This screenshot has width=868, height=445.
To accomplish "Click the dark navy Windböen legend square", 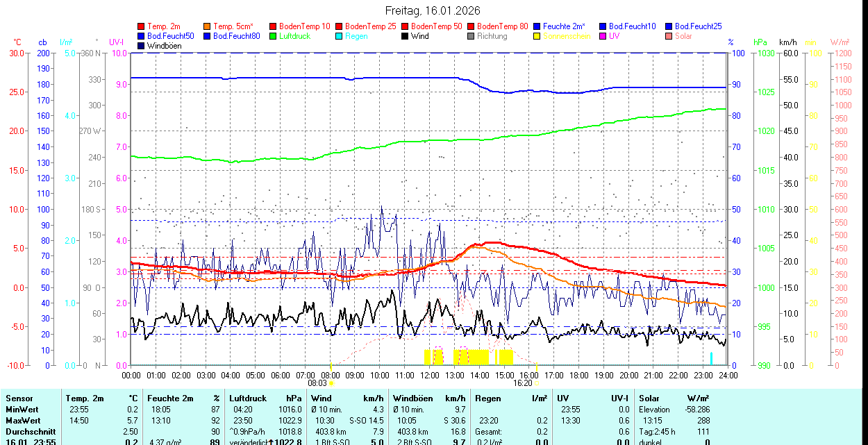I will point(142,46).
